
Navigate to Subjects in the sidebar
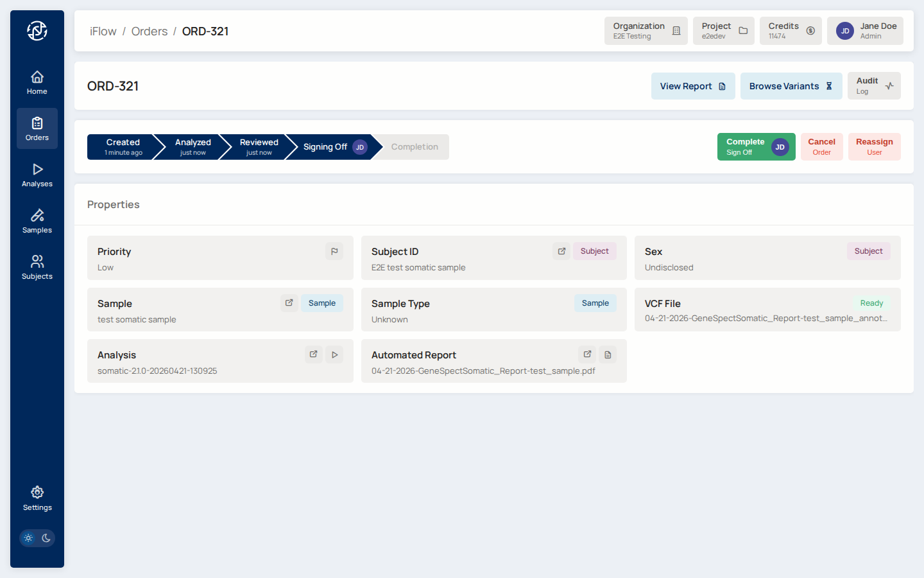point(37,267)
